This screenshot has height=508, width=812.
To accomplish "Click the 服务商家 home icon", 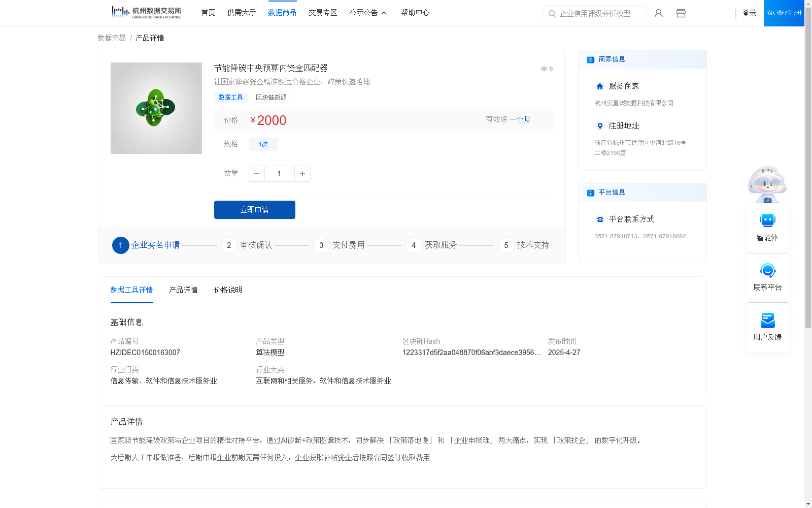I will pyautogui.click(x=600, y=86).
